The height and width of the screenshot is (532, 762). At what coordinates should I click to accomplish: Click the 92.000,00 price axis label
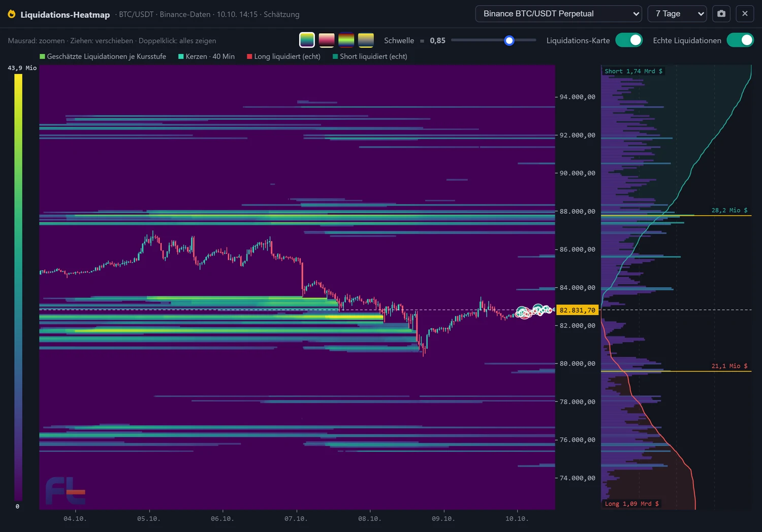click(x=577, y=135)
